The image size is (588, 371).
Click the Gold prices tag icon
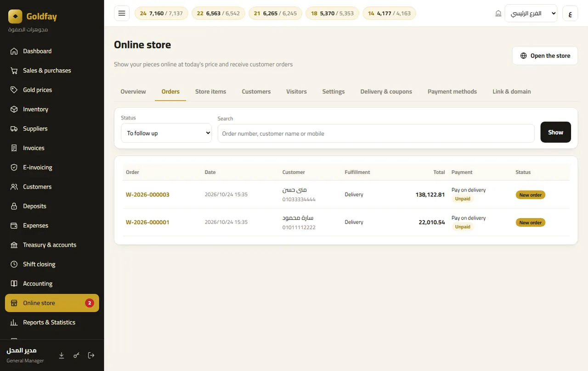point(14,90)
